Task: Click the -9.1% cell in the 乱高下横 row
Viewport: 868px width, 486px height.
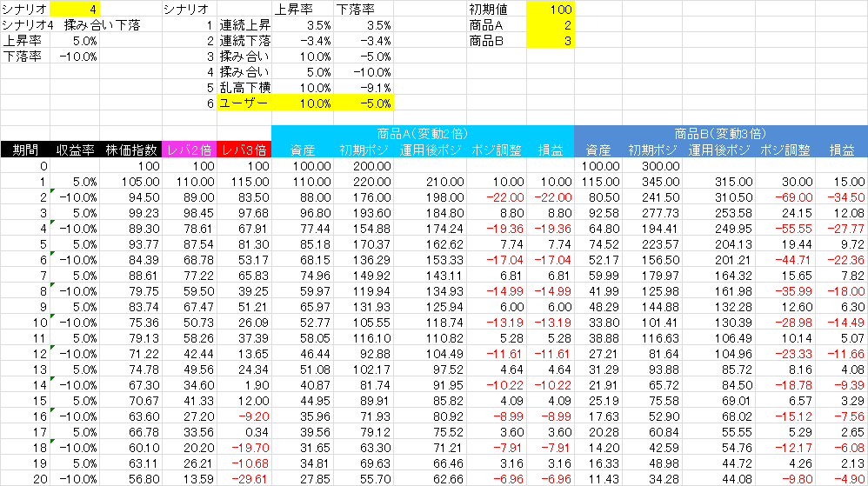Action: click(x=364, y=88)
